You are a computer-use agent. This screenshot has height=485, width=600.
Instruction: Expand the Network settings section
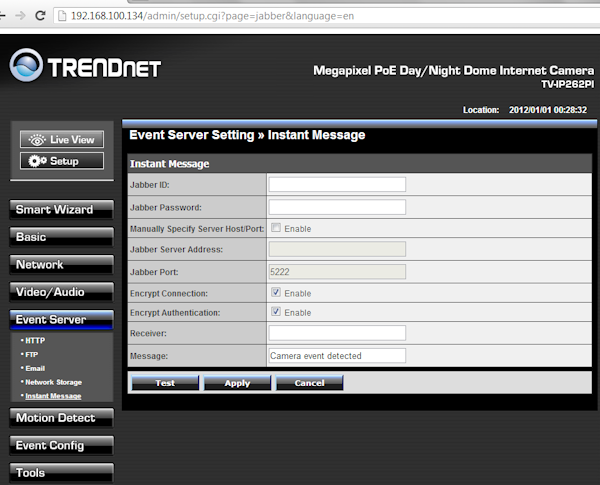click(x=62, y=265)
